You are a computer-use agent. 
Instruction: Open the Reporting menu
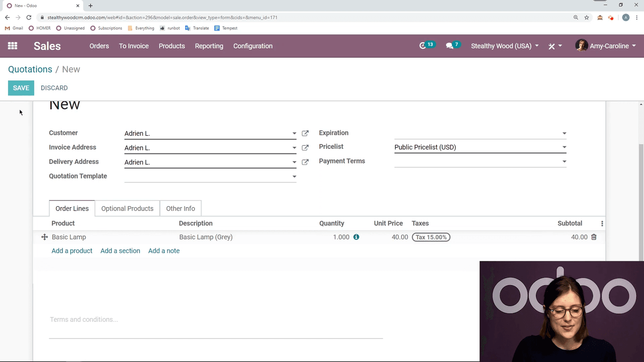pos(209,46)
